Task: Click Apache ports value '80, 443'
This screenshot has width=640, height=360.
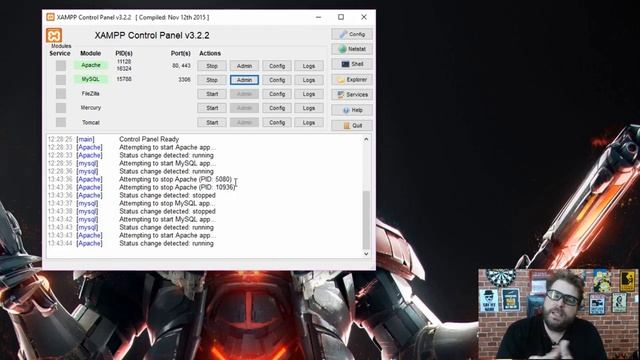Action: pos(181,65)
